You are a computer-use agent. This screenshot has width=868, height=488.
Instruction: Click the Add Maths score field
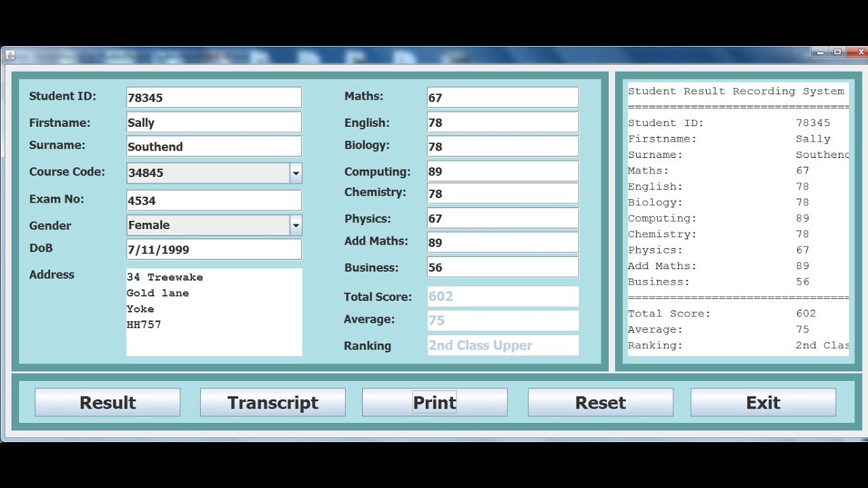(x=502, y=243)
